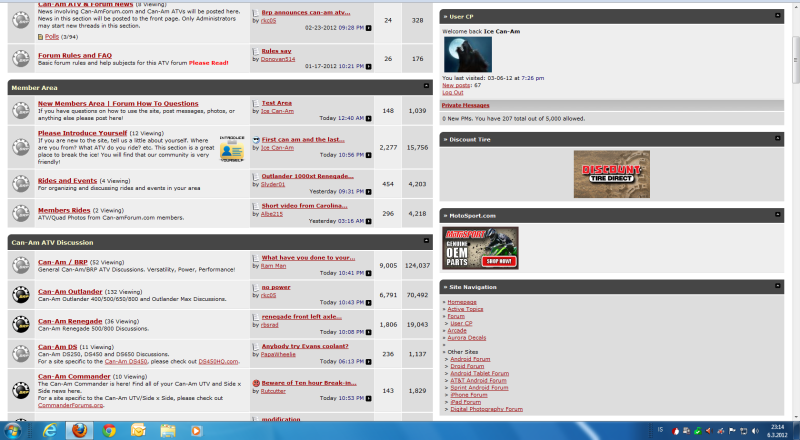Open the Windows Start menu

tap(12, 431)
